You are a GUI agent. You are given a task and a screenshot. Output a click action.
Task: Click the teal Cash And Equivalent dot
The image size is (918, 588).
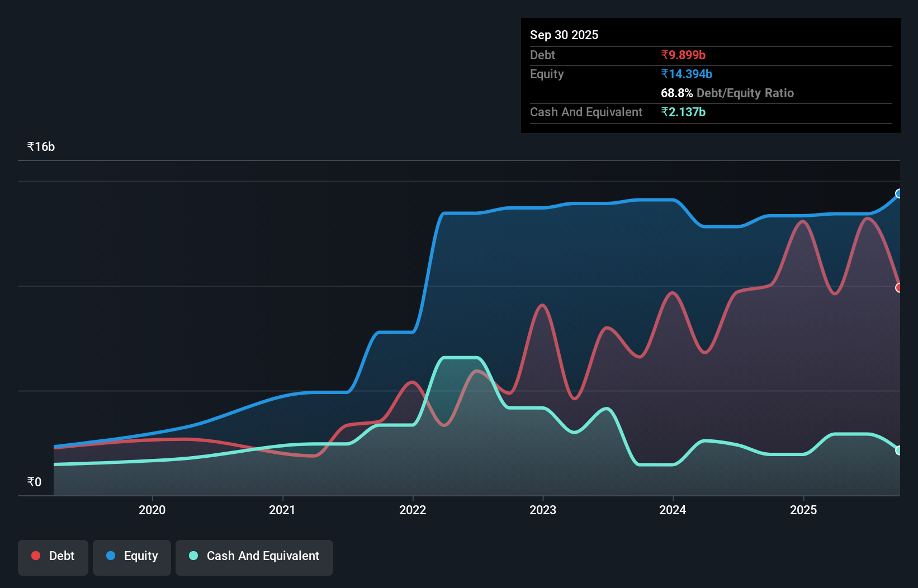point(193,556)
